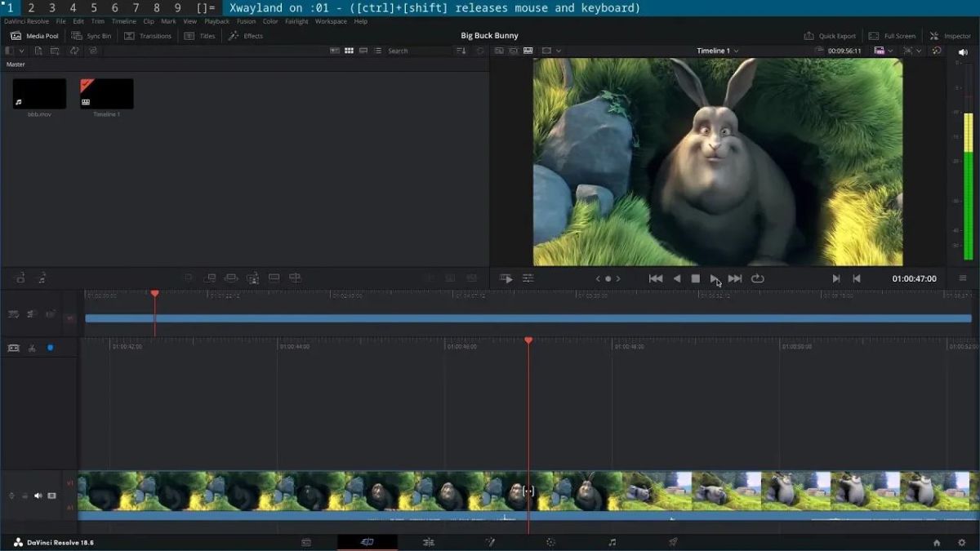
Task: Open the Color page icon
Action: 550,542
